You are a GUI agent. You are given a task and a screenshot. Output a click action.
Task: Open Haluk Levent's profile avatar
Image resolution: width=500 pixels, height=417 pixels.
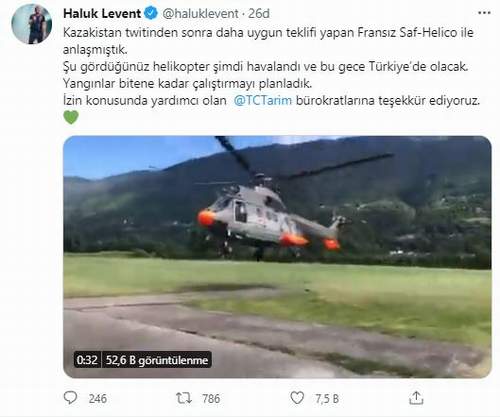click(32, 24)
